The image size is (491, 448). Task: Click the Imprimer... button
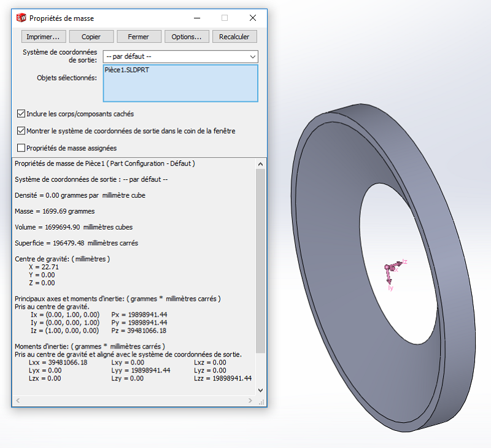click(x=44, y=37)
